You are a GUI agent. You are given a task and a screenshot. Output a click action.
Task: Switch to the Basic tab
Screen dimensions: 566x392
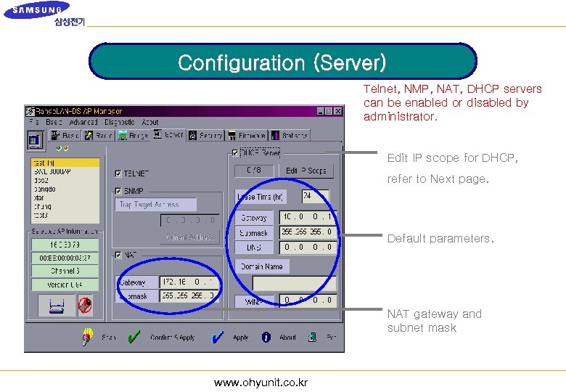(65, 135)
